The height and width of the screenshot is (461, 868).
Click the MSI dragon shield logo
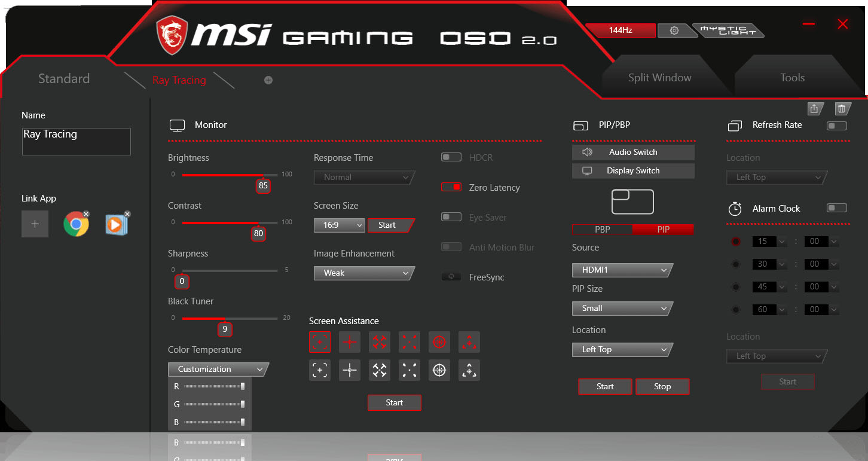[x=172, y=35]
